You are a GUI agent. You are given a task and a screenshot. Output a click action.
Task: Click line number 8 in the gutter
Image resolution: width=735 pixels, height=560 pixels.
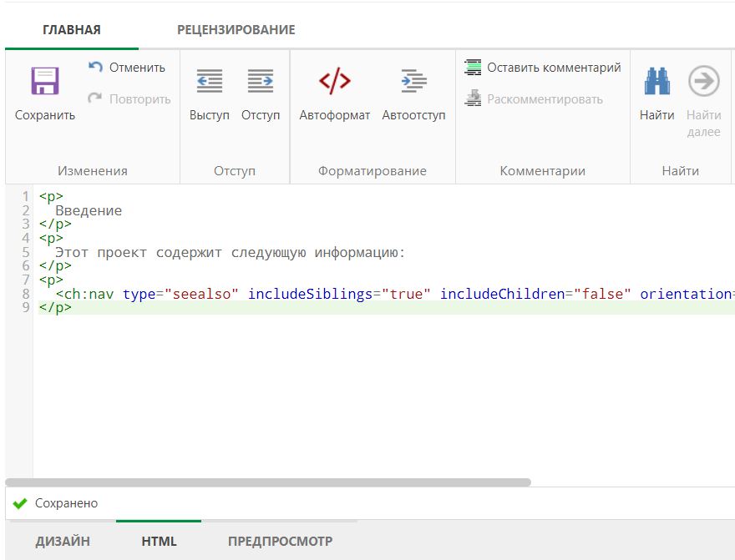tap(23, 294)
